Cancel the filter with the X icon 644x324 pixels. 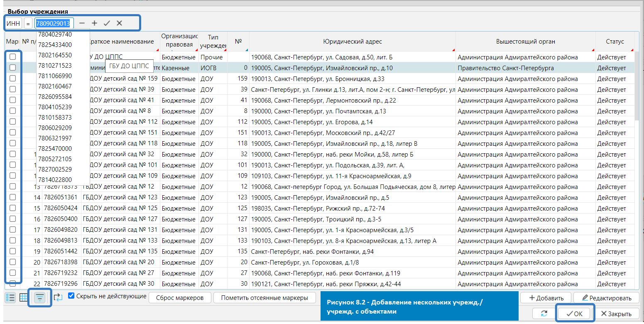[x=119, y=23]
